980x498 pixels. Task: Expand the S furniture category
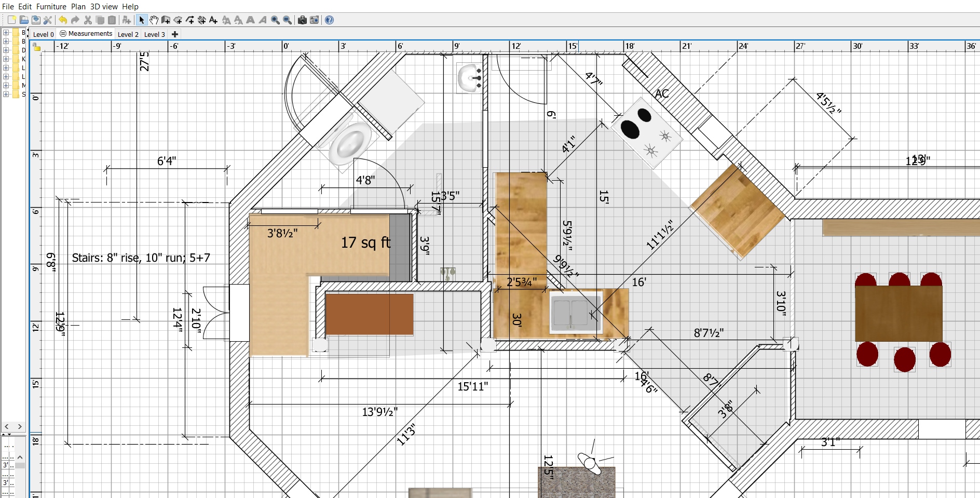(6, 95)
